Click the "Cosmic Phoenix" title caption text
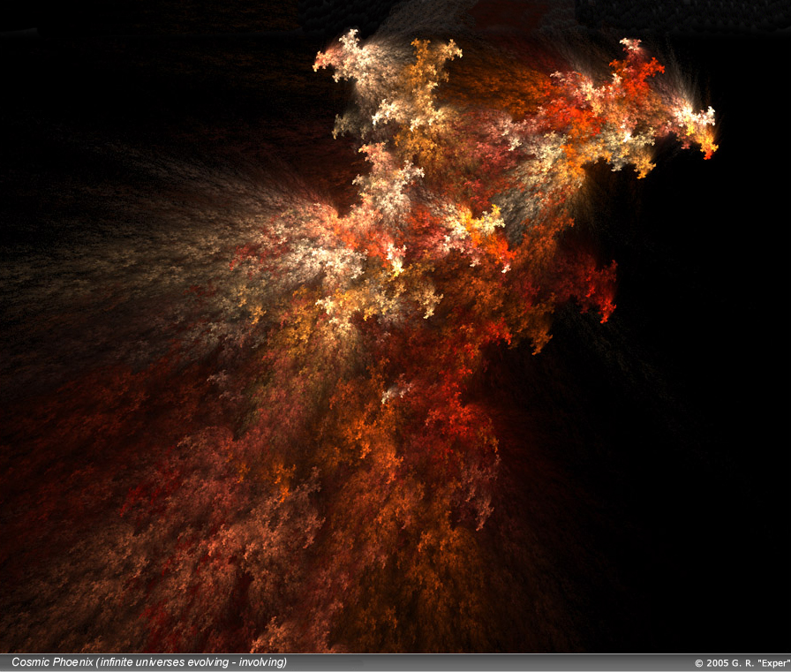Viewport: 791px width, 672px height. tap(51, 662)
